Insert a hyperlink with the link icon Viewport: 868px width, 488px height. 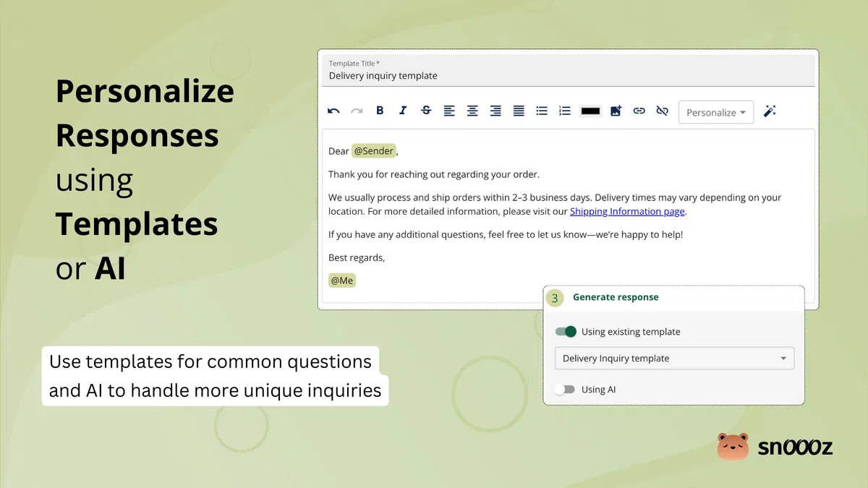639,111
